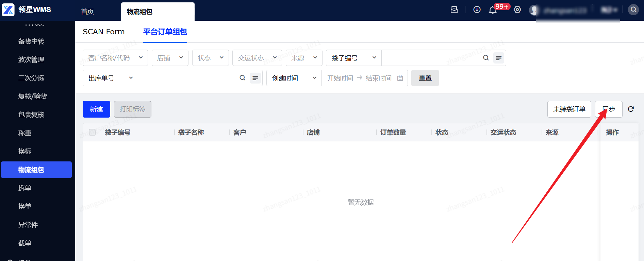Screen dimensions: 644x261
Task: Open the download center icon
Action: click(477, 10)
